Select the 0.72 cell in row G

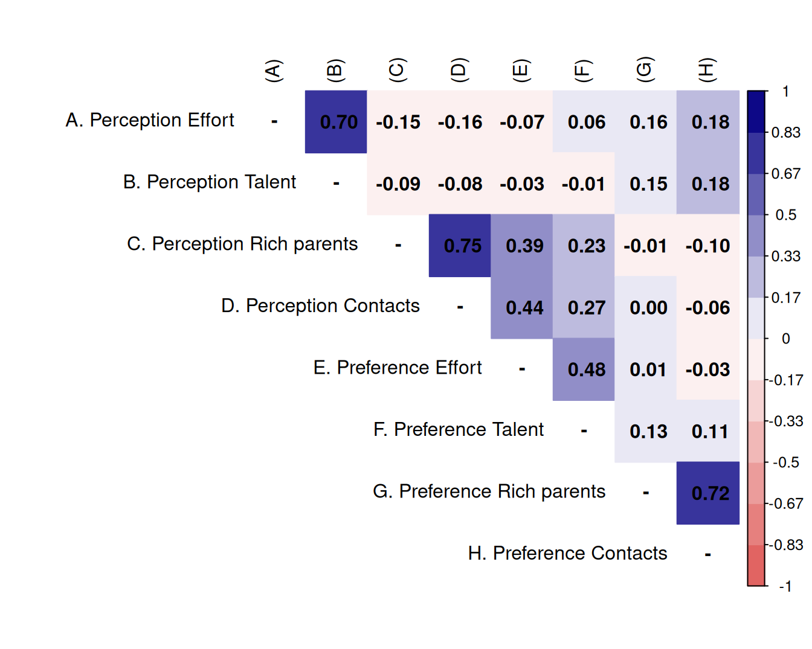pos(708,493)
